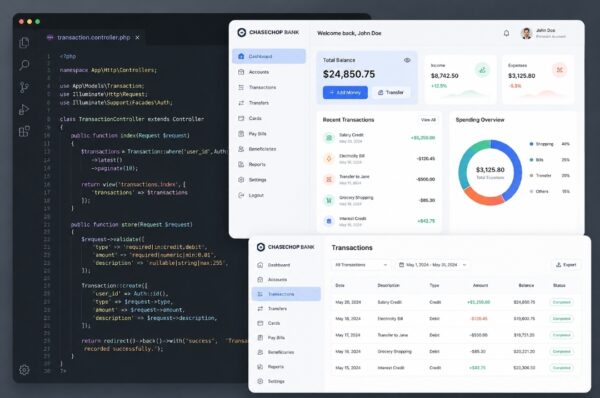This screenshot has height=398, width=600.
Task: Click the Add Money button
Action: [345, 92]
